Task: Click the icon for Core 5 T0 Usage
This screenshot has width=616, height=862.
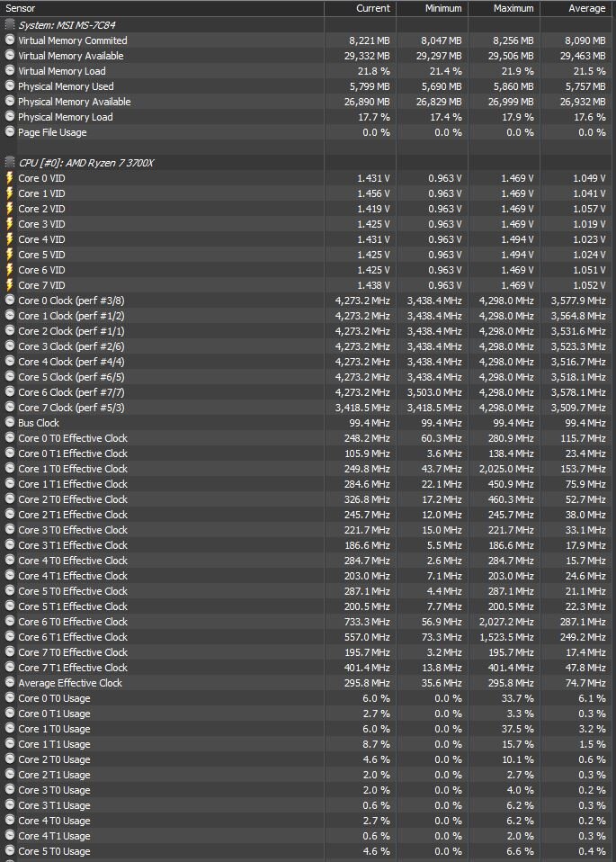Action: coord(9,850)
